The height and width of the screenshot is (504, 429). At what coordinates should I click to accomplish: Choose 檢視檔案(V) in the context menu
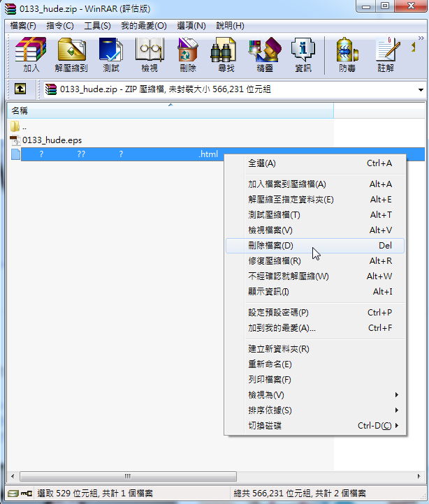click(315, 230)
